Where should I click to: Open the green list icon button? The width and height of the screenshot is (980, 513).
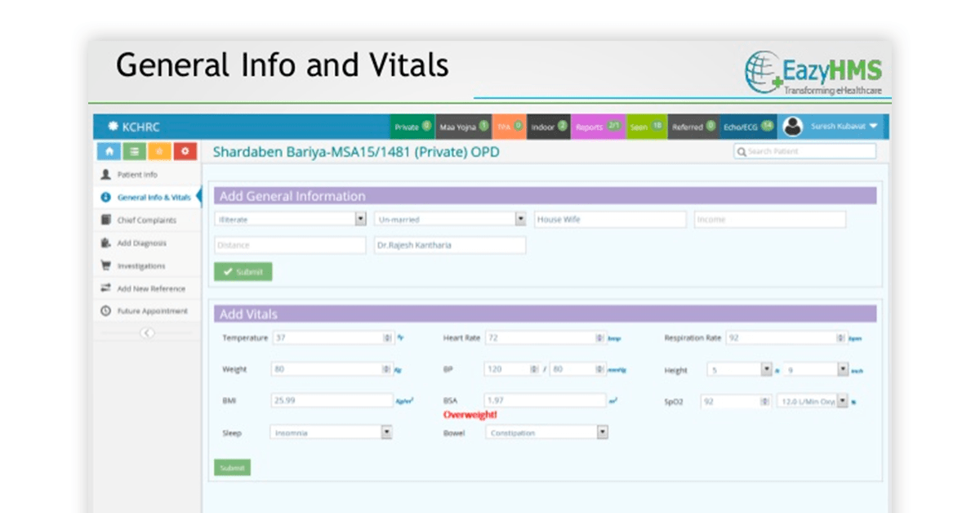click(x=133, y=151)
